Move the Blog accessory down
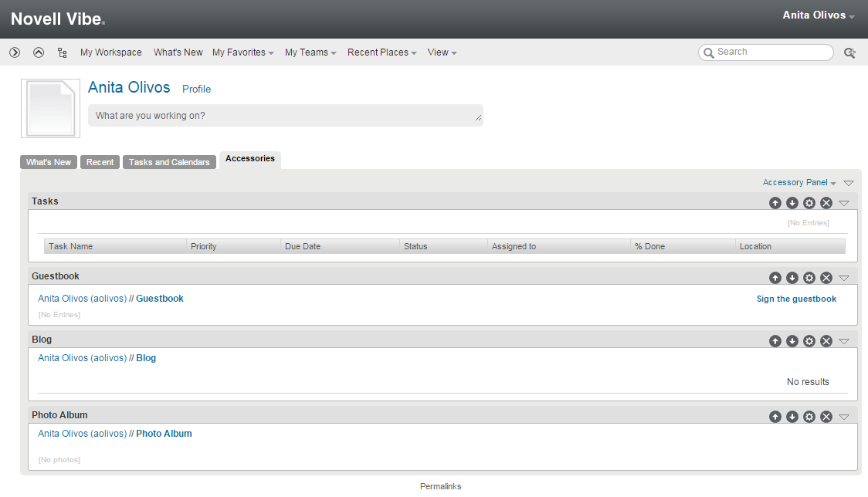The height and width of the screenshot is (497, 868). (x=792, y=341)
